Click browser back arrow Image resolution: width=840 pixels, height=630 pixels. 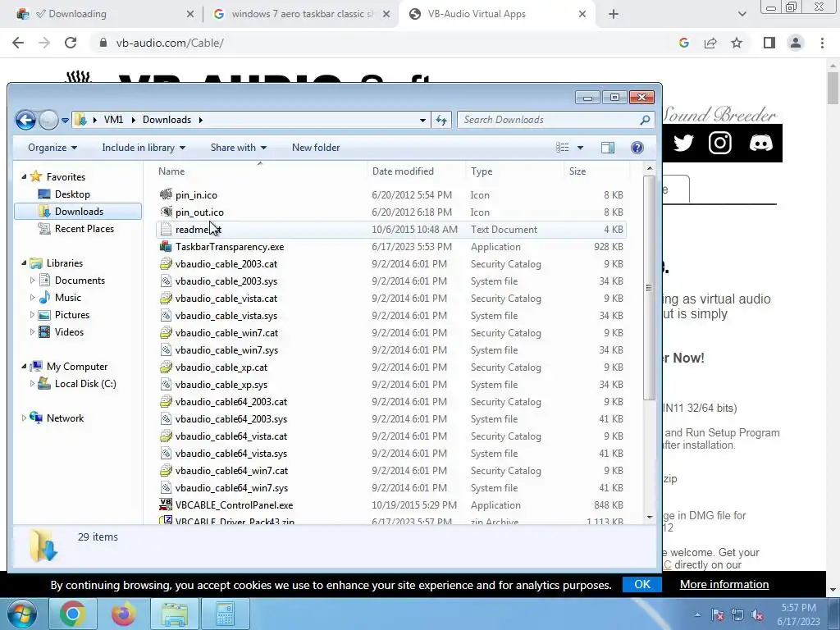18,43
